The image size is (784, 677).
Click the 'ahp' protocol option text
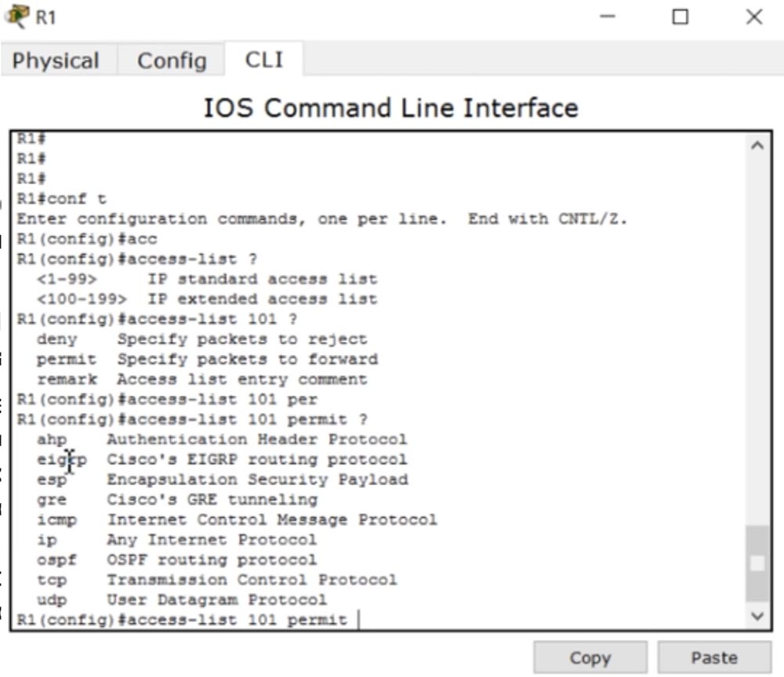click(52, 440)
